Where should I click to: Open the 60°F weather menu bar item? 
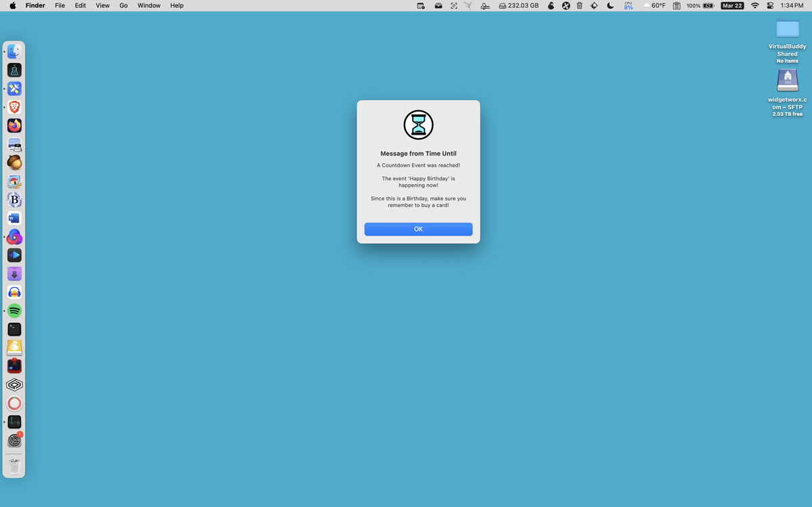tap(654, 5)
